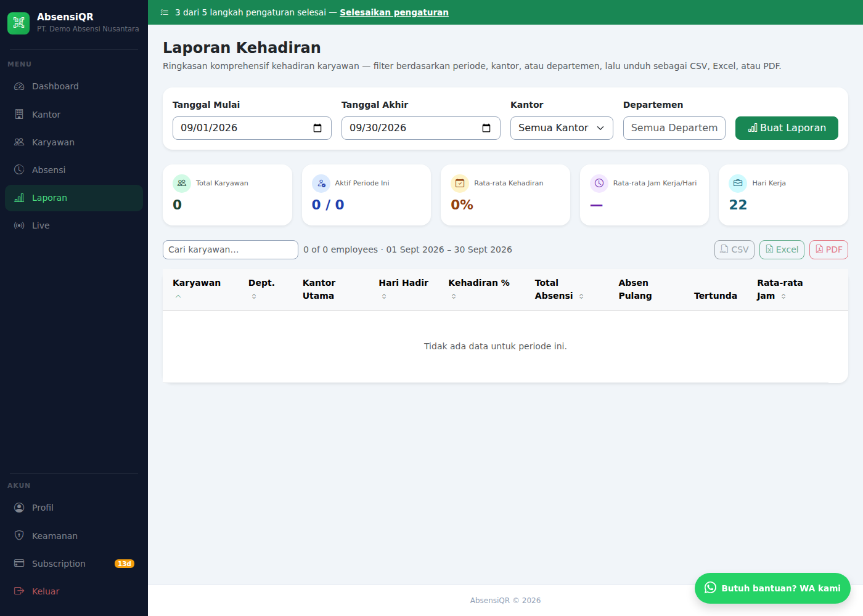Open the Live menu item
This screenshot has height=616, width=863.
pos(74,225)
